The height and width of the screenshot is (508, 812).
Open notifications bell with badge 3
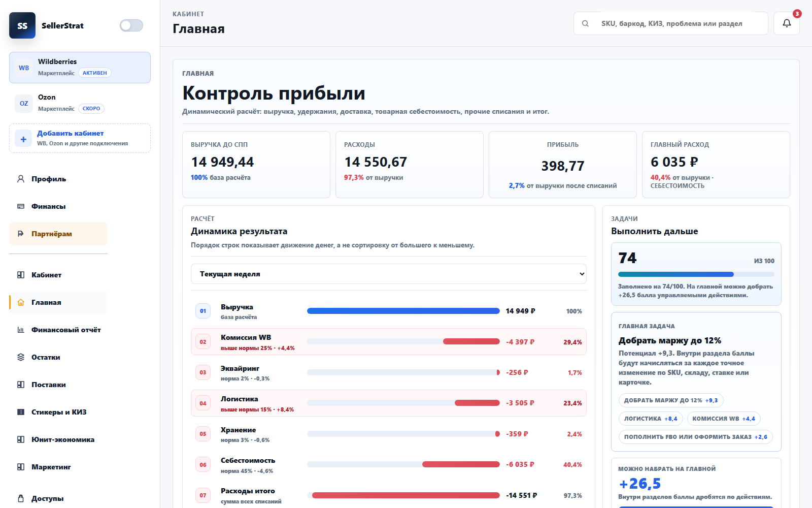click(x=787, y=23)
